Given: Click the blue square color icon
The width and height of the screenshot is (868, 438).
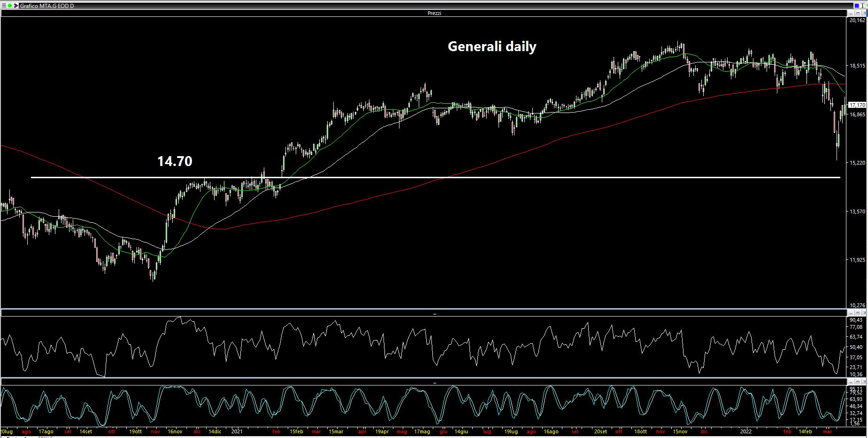Looking at the screenshot, I should click(857, 6).
